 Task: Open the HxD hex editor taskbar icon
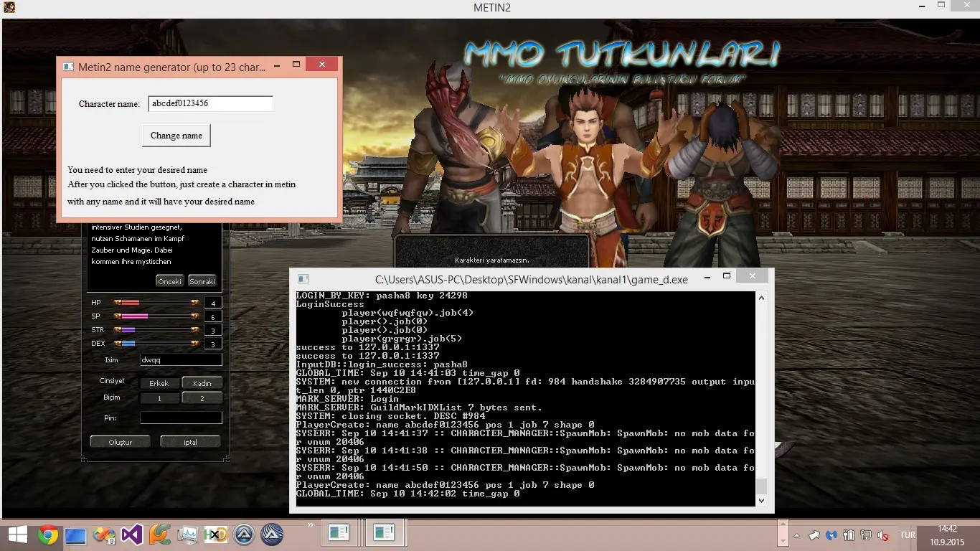pyautogui.click(x=215, y=534)
